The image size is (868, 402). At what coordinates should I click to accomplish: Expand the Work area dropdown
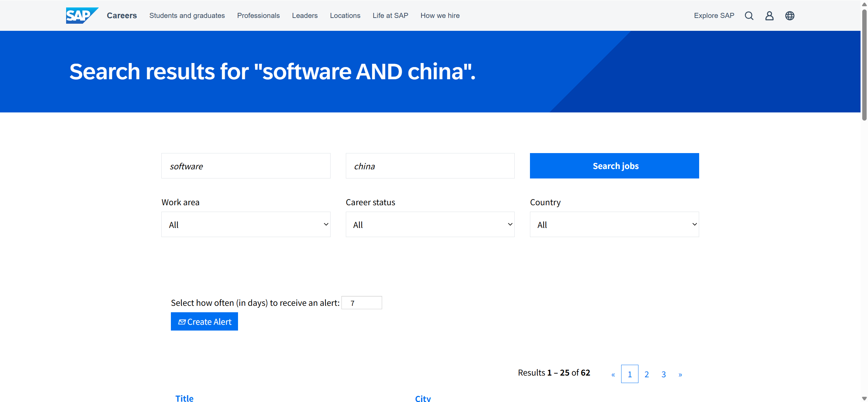pyautogui.click(x=246, y=225)
